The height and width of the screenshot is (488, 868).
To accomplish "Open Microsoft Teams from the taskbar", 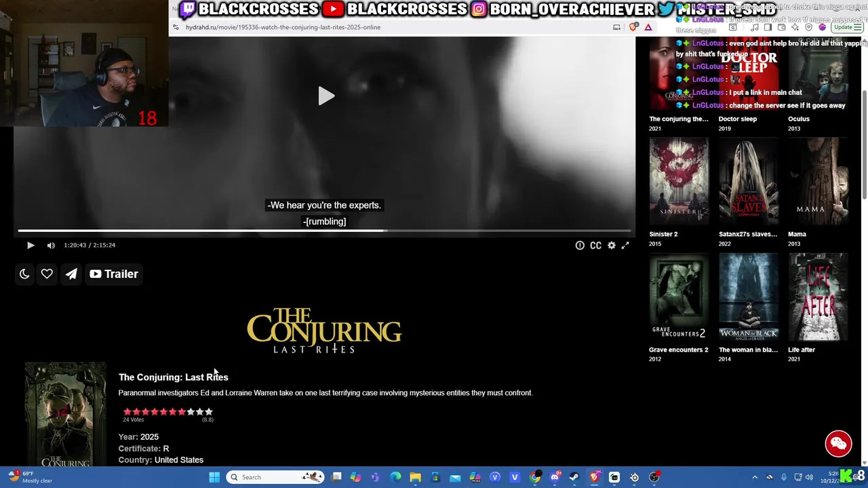I will point(374,477).
